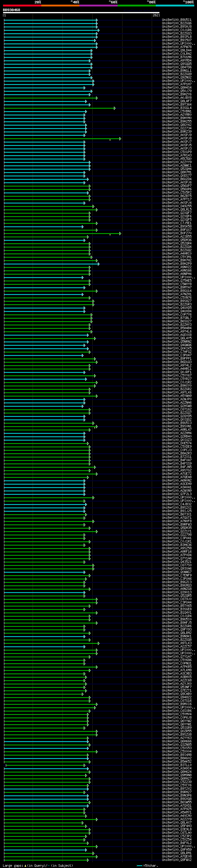Select hit UniRef100_B9IPL8
Screen dimensions: 197x868
point(176,37)
